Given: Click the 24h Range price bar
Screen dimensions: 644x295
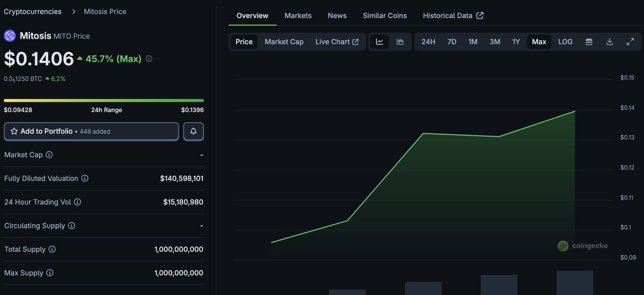Looking at the screenshot, I should pyautogui.click(x=104, y=100).
